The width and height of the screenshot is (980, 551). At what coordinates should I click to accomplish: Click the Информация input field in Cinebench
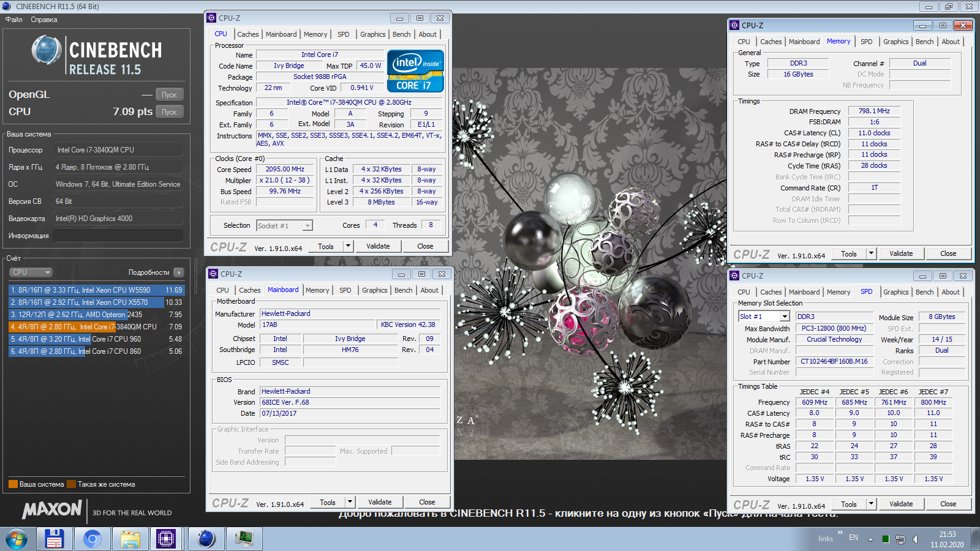point(118,236)
